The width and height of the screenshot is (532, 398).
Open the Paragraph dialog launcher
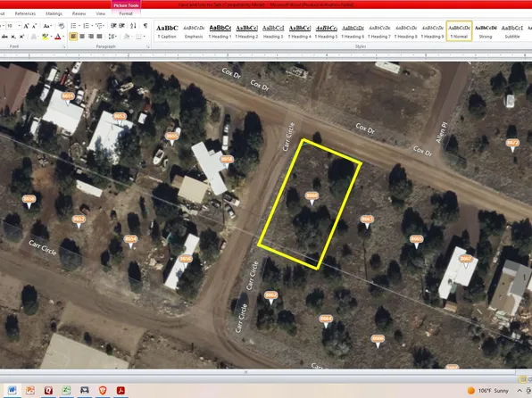tap(148, 46)
